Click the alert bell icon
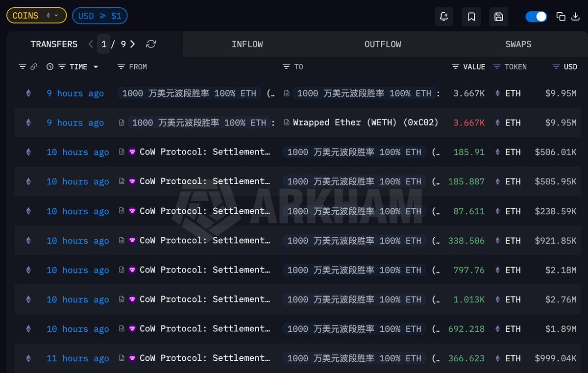Screen dimensions: 588x373 444,17
